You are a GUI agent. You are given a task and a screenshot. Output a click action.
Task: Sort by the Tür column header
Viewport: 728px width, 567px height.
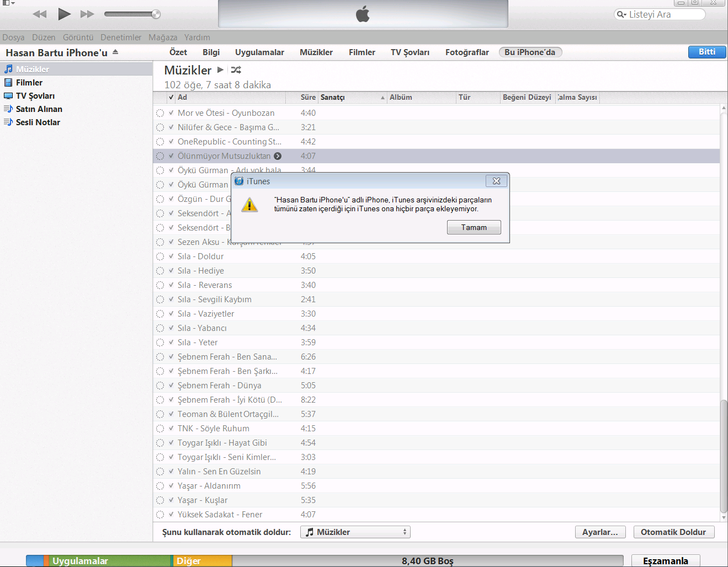[x=477, y=97]
